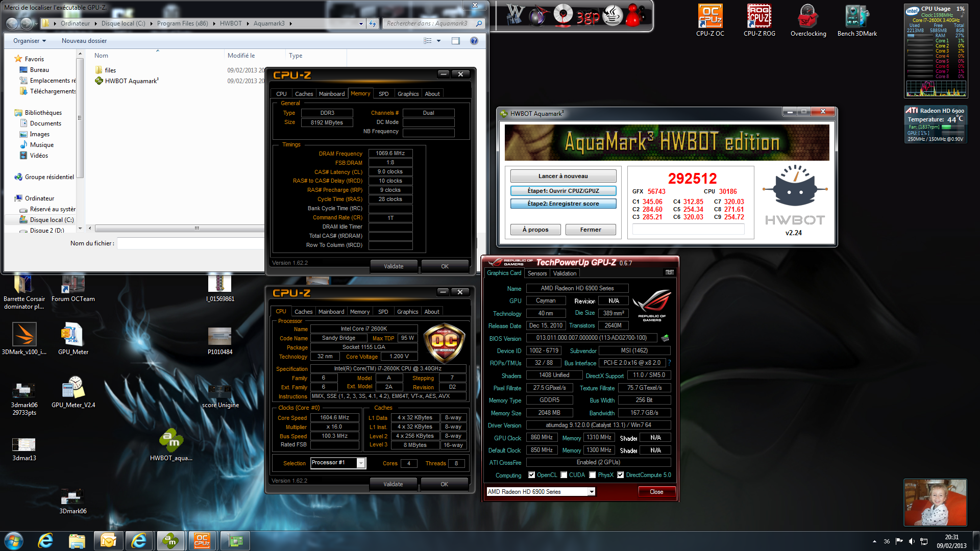Click the À propos button
This screenshot has width=980, height=551.
[x=535, y=230]
